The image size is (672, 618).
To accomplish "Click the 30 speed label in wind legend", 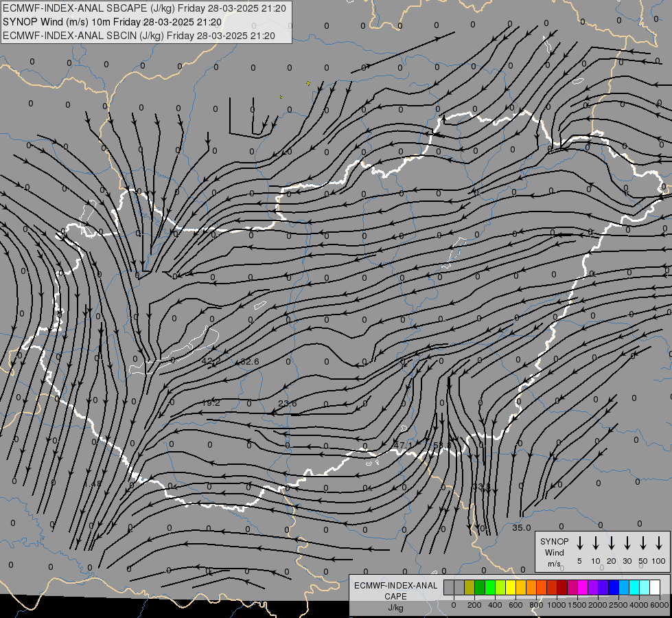I will 627,561.
